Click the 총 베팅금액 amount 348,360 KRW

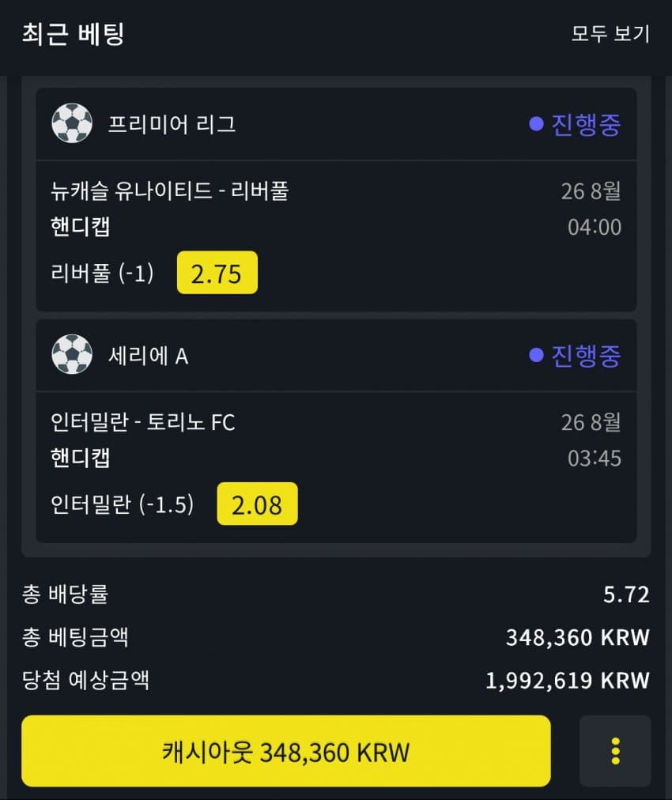pos(577,637)
